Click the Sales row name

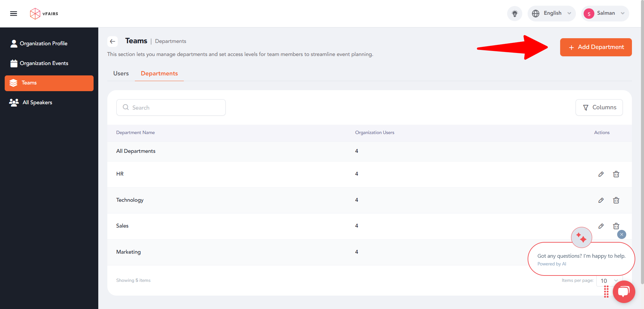point(122,226)
